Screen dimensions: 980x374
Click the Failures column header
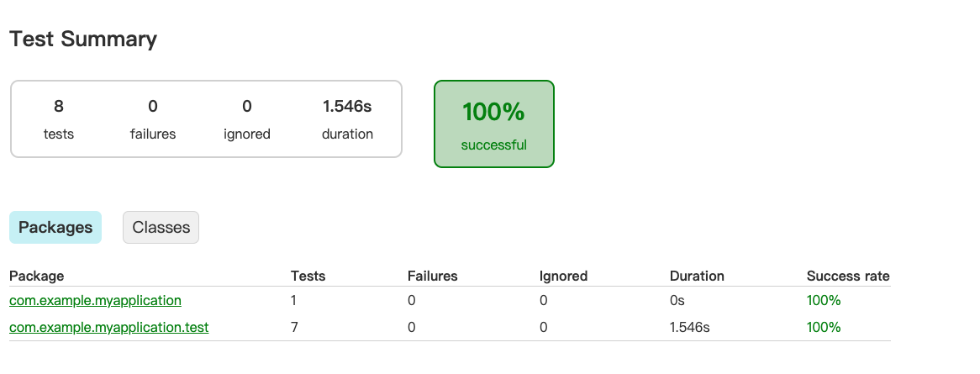coord(433,276)
